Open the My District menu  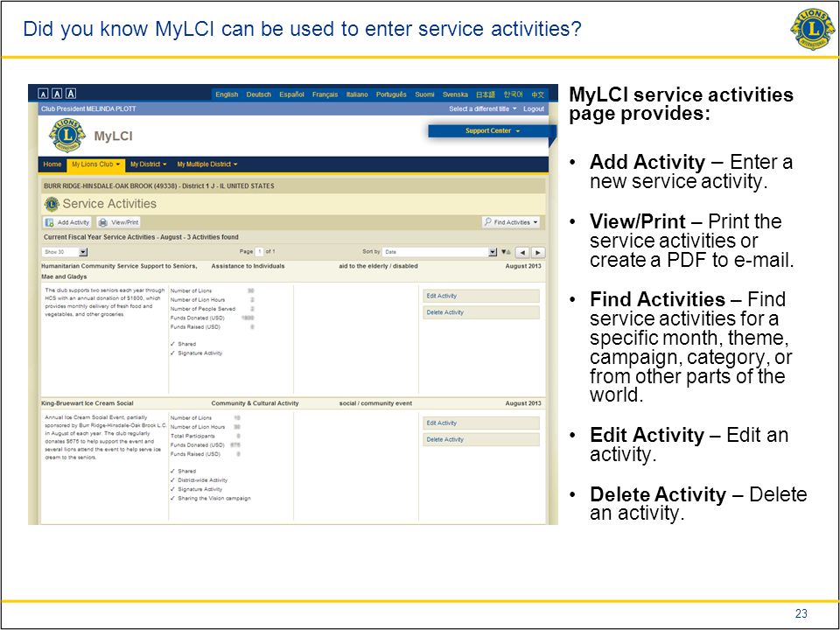point(149,164)
